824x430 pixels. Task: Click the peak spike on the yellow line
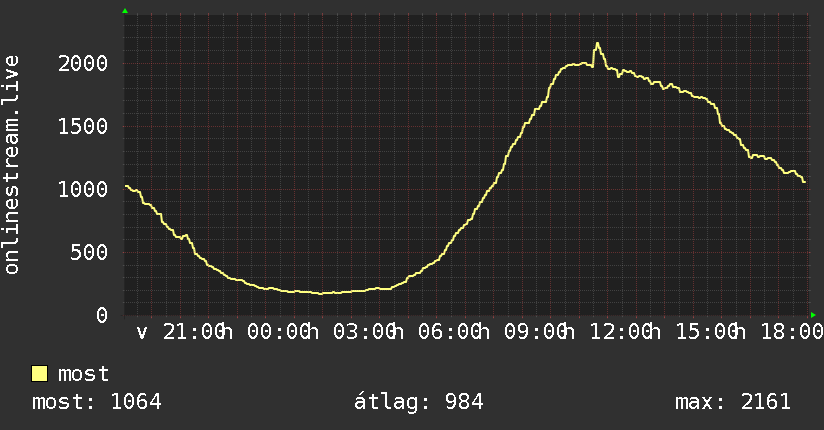pyautogui.click(x=597, y=44)
